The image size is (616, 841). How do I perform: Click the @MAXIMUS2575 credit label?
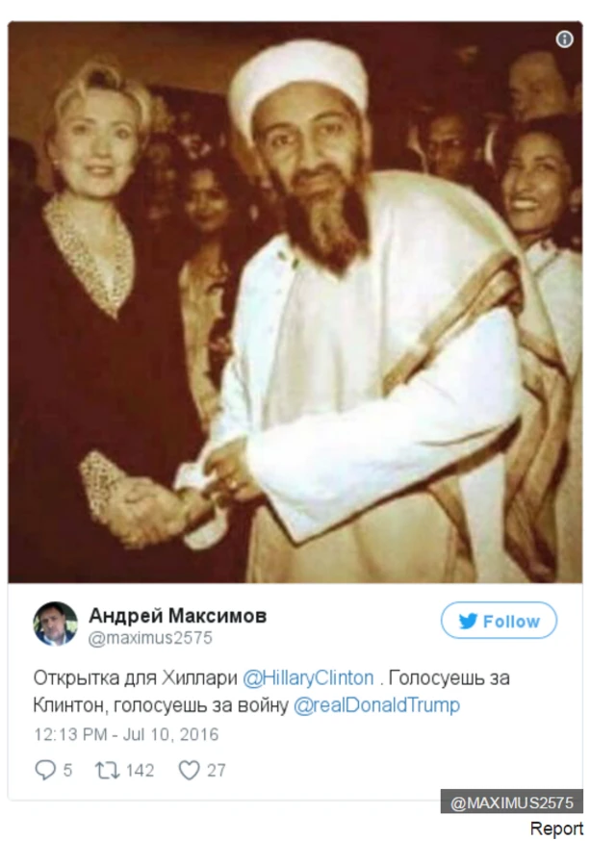[x=512, y=803]
